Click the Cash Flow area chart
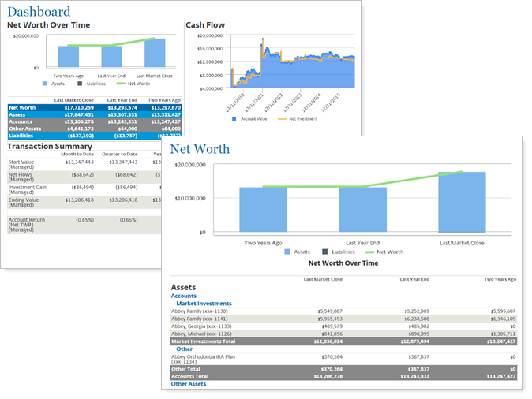Image resolution: width=532 pixels, height=399 pixels. point(292,71)
